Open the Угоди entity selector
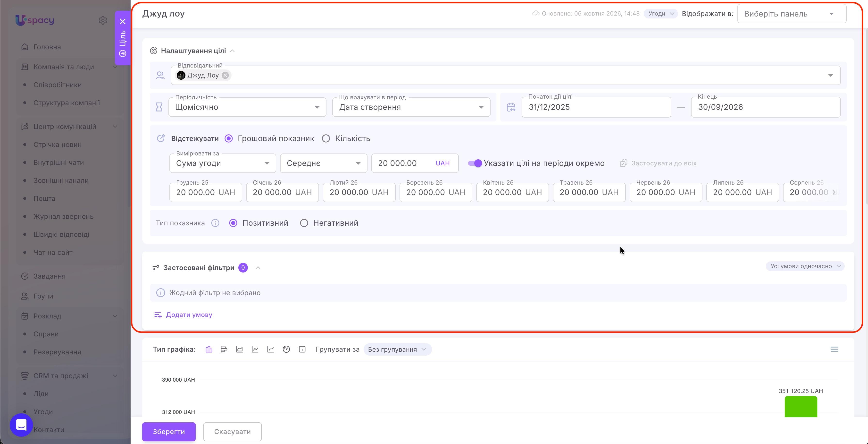Screen dimensions: 868x444 pyautogui.click(x=661, y=14)
